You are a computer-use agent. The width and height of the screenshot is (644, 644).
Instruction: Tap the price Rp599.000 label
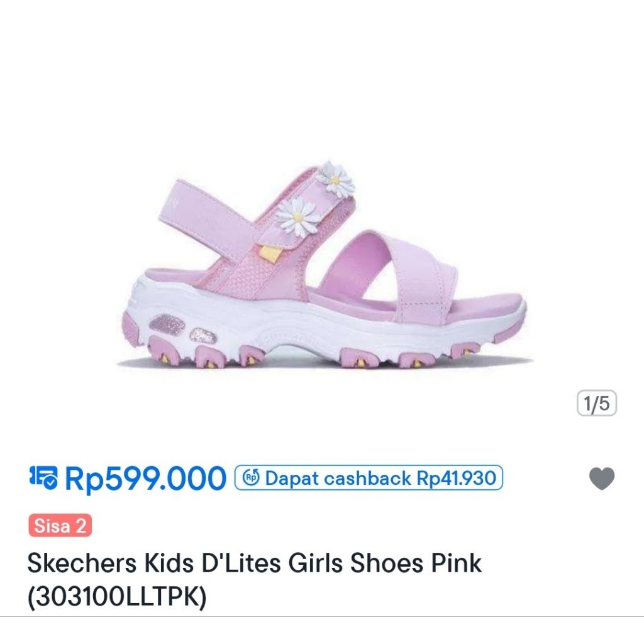[x=146, y=478]
